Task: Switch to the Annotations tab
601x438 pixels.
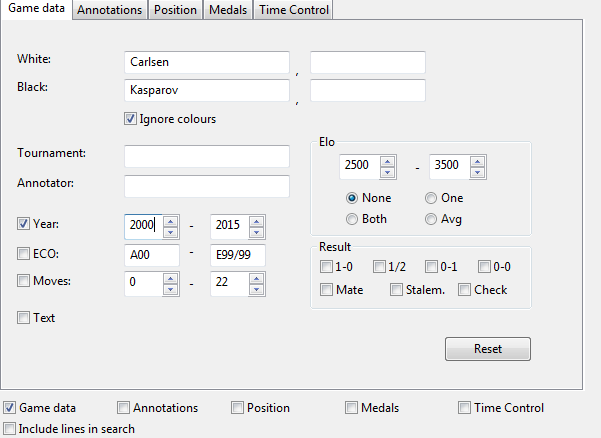Action: (109, 10)
